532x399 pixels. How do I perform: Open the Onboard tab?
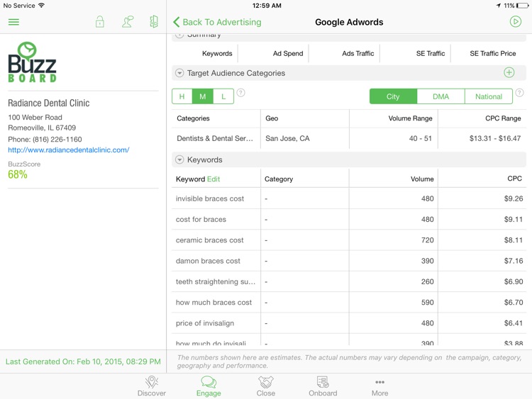click(323, 386)
